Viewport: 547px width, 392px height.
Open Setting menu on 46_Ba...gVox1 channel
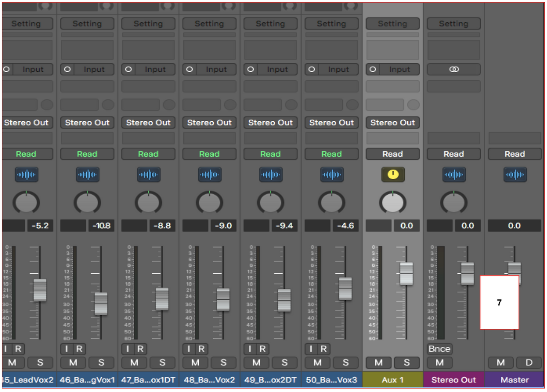87,24
